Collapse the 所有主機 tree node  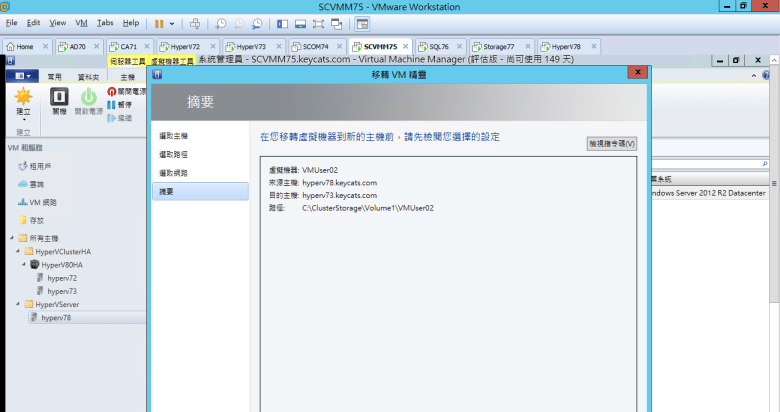click(12, 238)
